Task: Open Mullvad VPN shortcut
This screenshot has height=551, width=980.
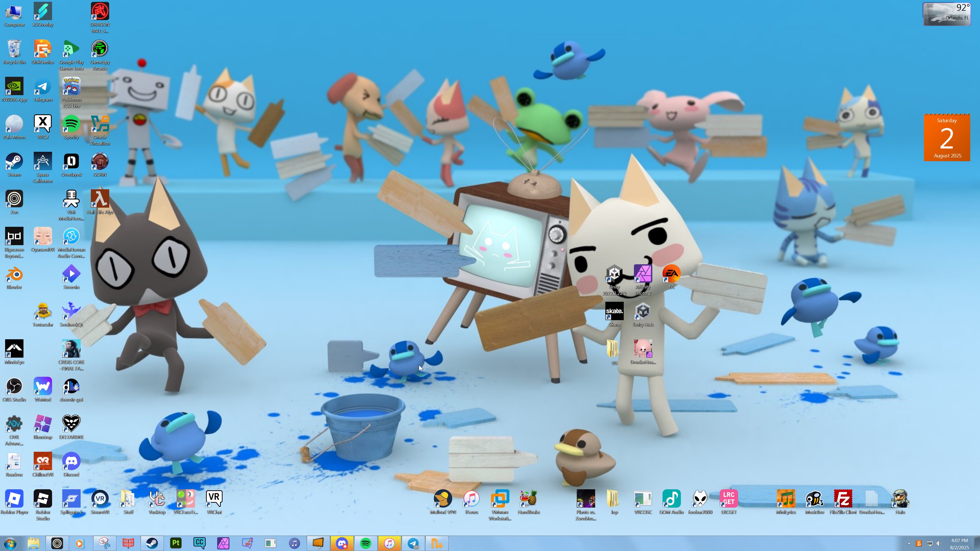Action: [443, 502]
